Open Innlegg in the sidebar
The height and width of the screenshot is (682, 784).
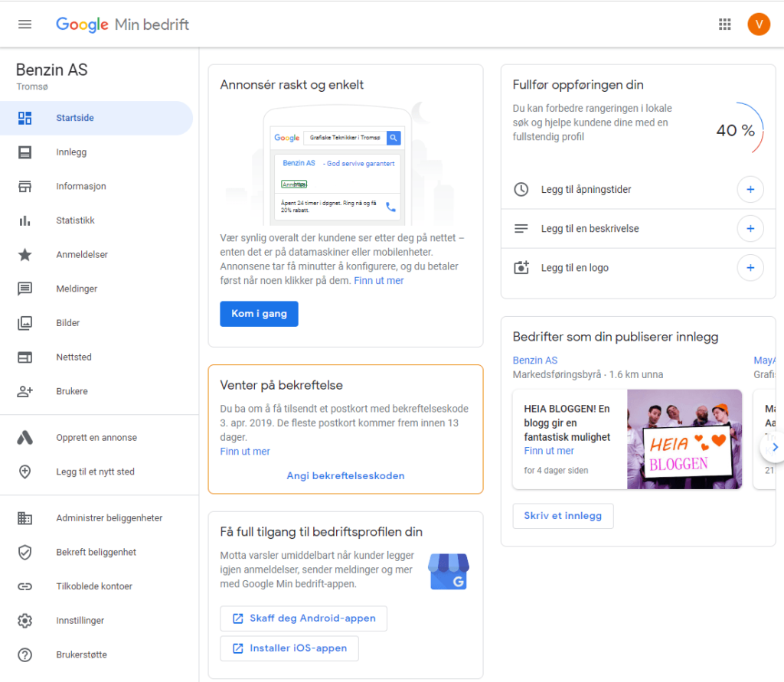pos(71,152)
